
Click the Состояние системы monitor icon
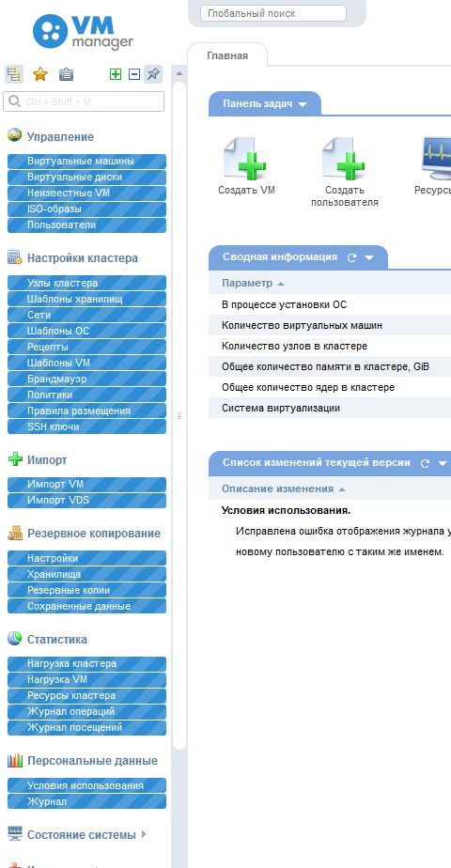[14, 833]
